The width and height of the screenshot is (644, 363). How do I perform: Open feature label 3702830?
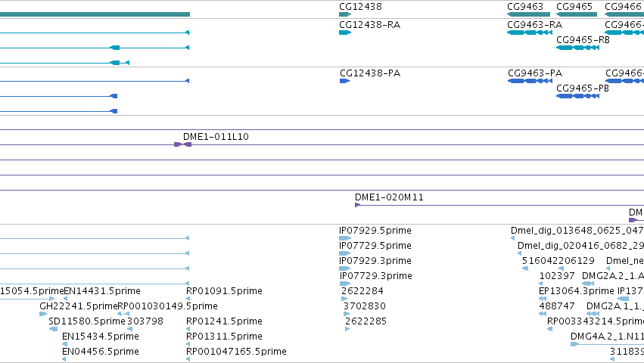pyautogui.click(x=365, y=306)
